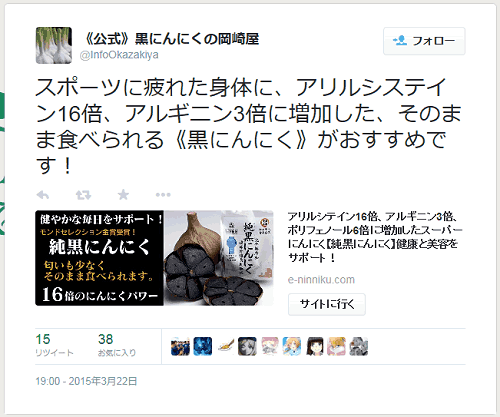Click the @InfoOkazakiya username handle
500x417 pixels.
click(x=119, y=55)
